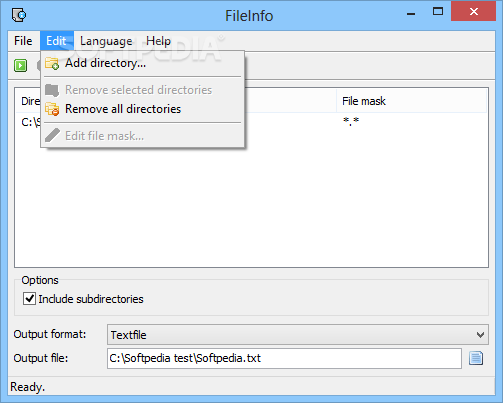This screenshot has height=403, width=503.
Task: Click the FileInfo app icon in title bar
Action: point(19,15)
